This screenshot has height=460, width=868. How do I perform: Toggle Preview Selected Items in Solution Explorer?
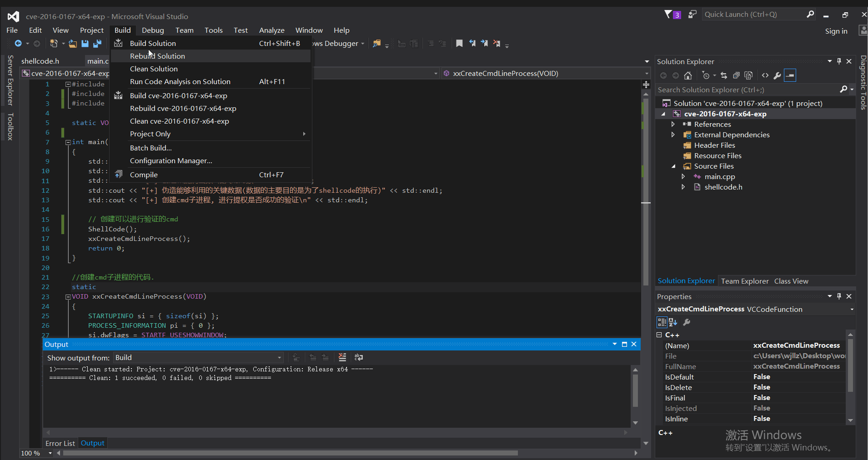pyautogui.click(x=790, y=75)
